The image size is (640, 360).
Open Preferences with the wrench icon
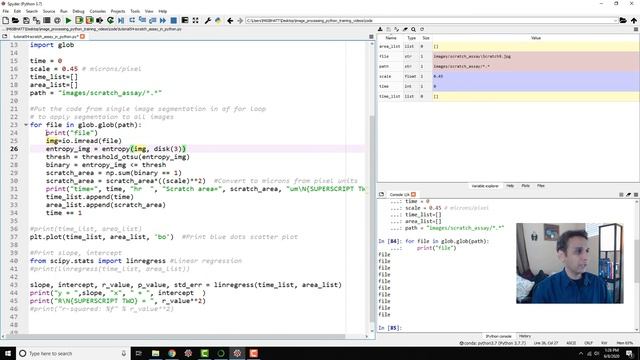[207, 20]
